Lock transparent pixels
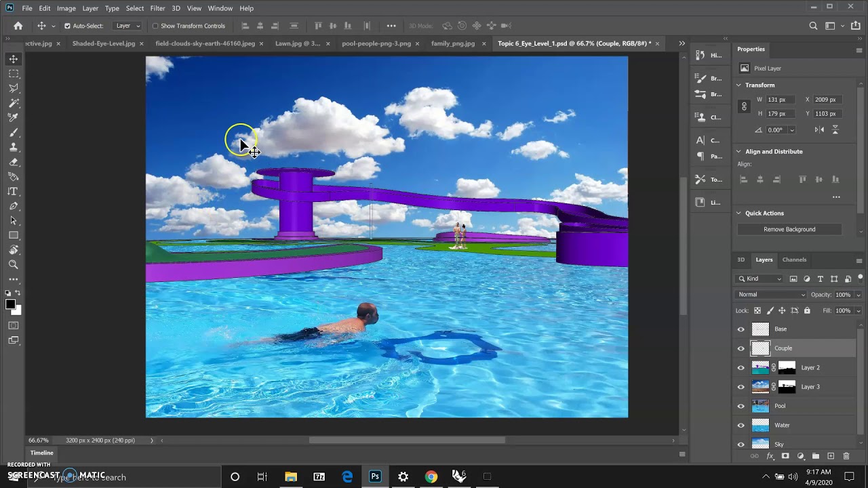This screenshot has height=488, width=868. (757, 310)
